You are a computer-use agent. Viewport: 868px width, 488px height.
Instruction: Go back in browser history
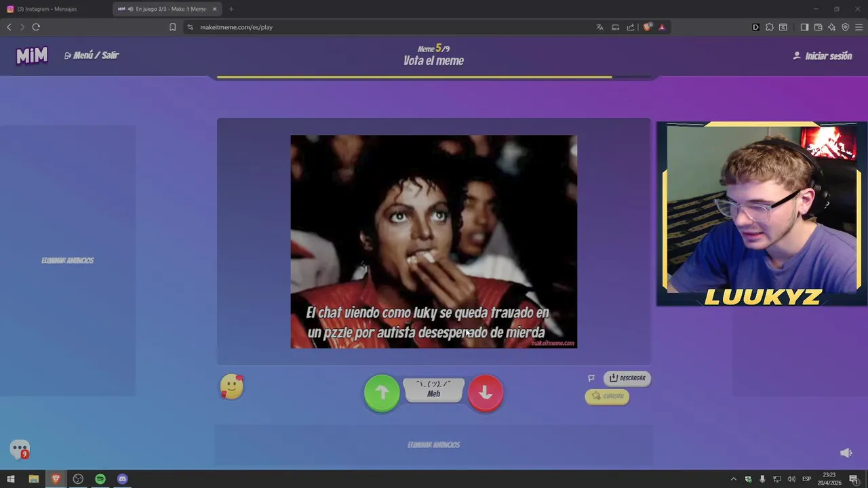point(9,27)
